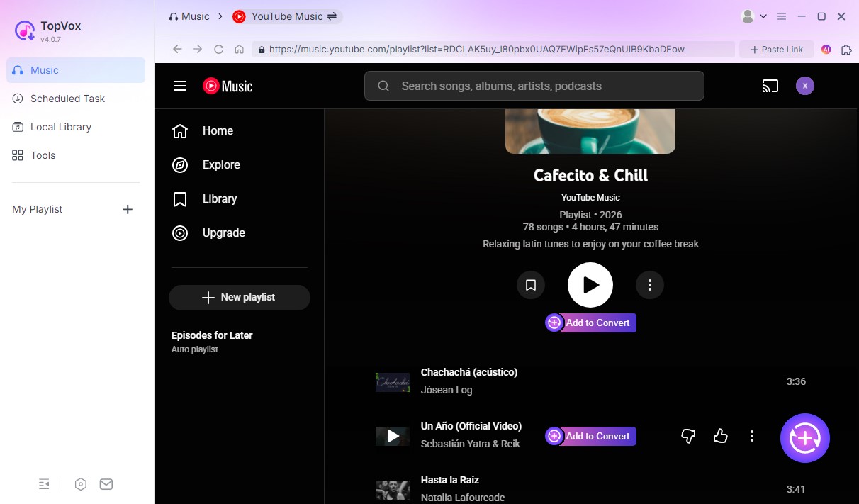The height and width of the screenshot is (504, 859).
Task: Click the floating Add to Convert plus button
Action: tap(804, 437)
